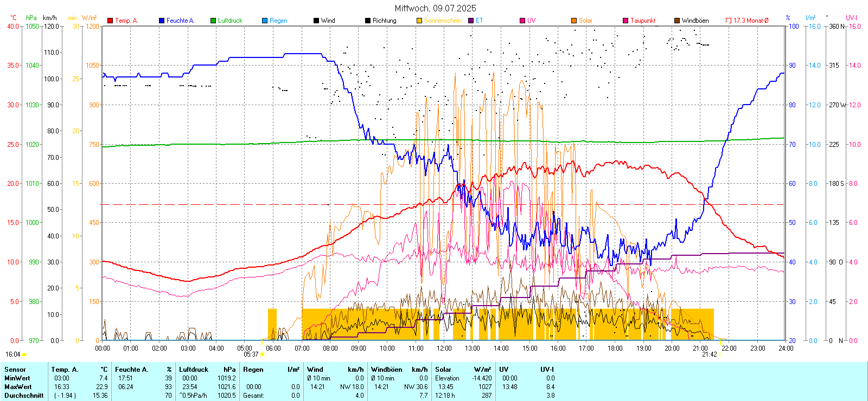Viewport: 868px width, 401px height.
Task: Click the black Wind legend square
Action: (x=316, y=21)
